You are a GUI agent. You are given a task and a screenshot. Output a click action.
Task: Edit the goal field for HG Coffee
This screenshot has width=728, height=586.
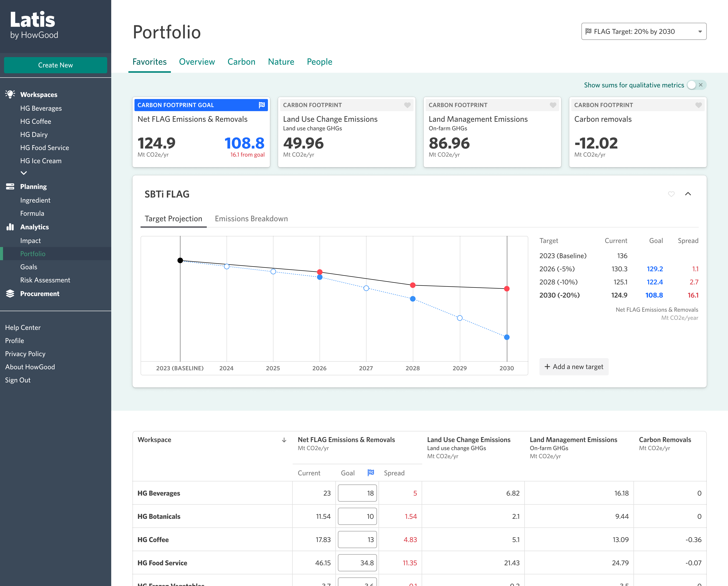click(357, 540)
